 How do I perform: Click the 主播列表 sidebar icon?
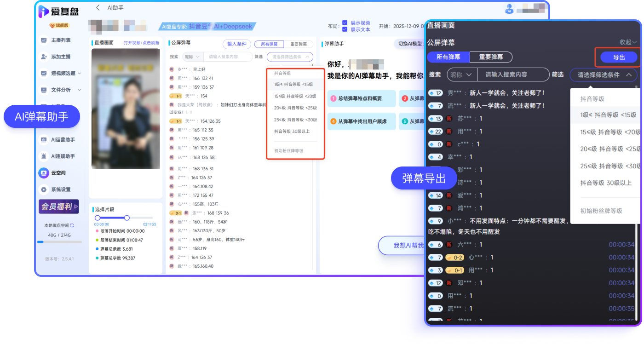pyautogui.click(x=44, y=40)
